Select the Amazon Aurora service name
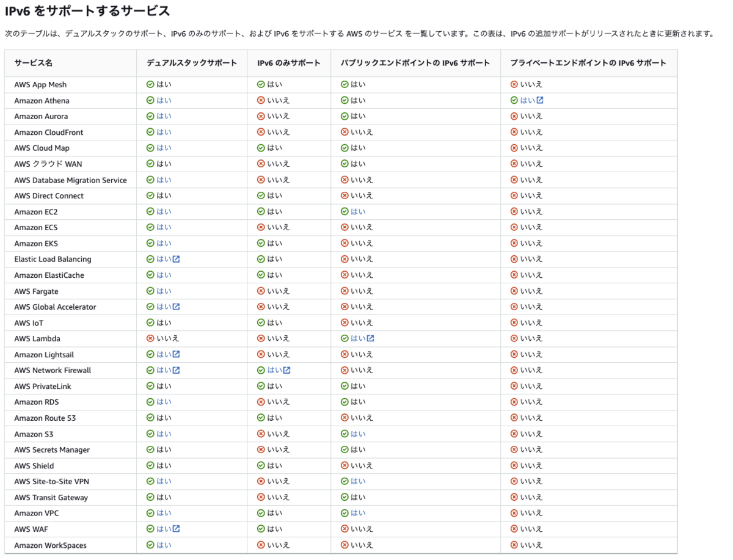This screenshot has width=733, height=560. [x=41, y=117]
